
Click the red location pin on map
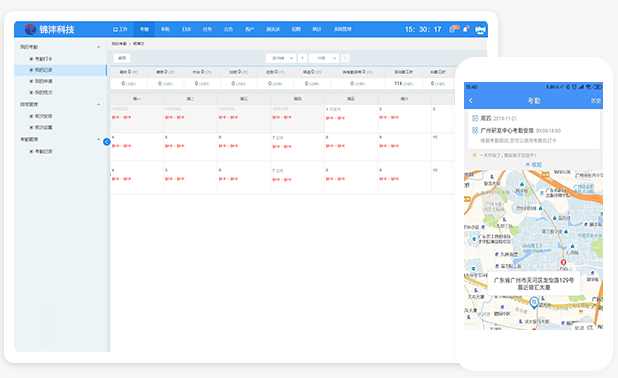coord(563,263)
